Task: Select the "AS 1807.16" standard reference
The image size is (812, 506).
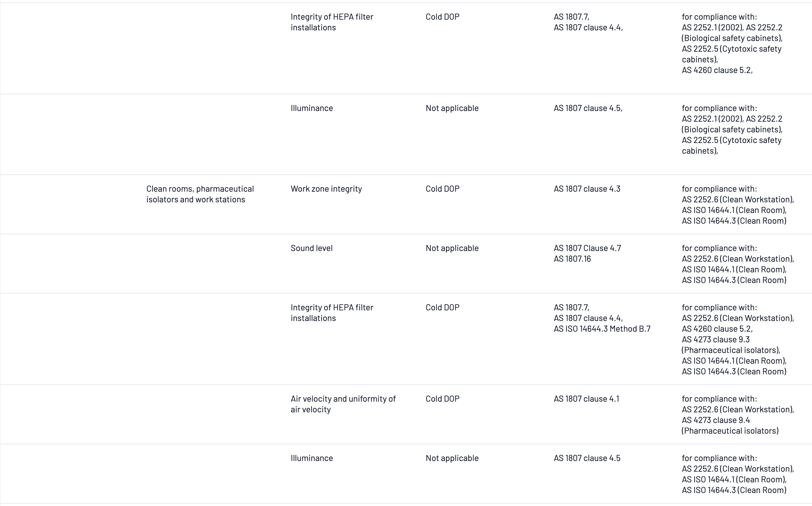Action: coord(572,259)
